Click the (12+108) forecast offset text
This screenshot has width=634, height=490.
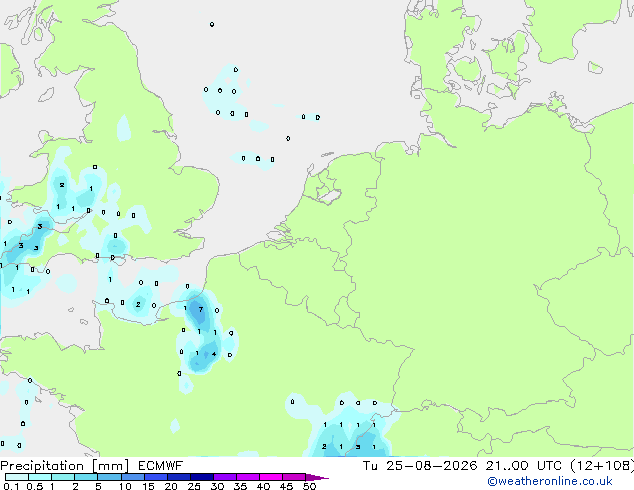[x=602, y=466]
